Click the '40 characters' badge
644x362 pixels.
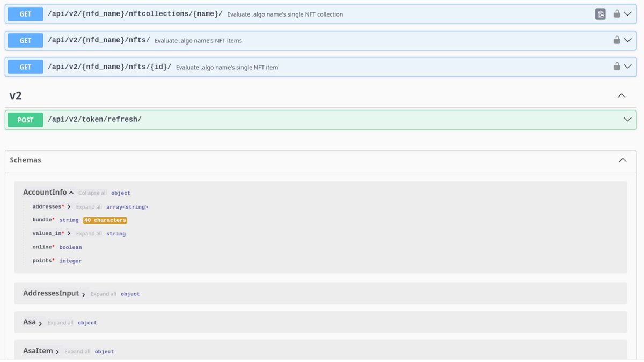tap(105, 220)
